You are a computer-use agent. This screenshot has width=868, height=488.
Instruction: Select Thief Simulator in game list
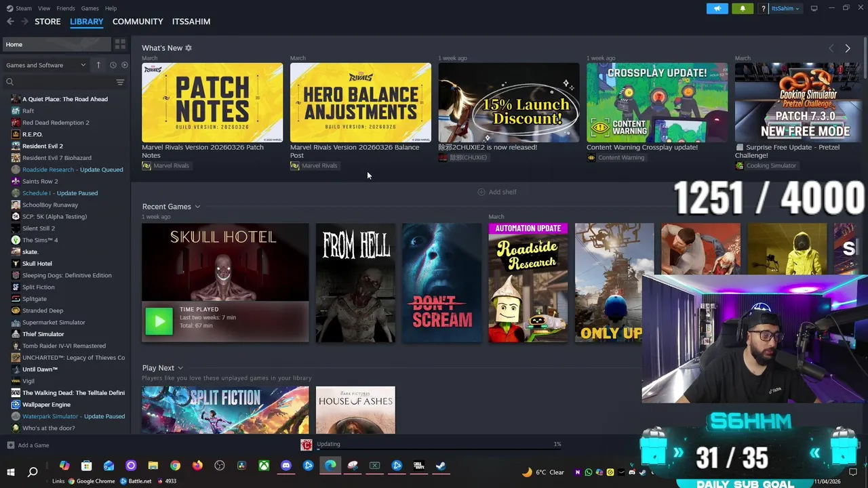pyautogui.click(x=43, y=334)
